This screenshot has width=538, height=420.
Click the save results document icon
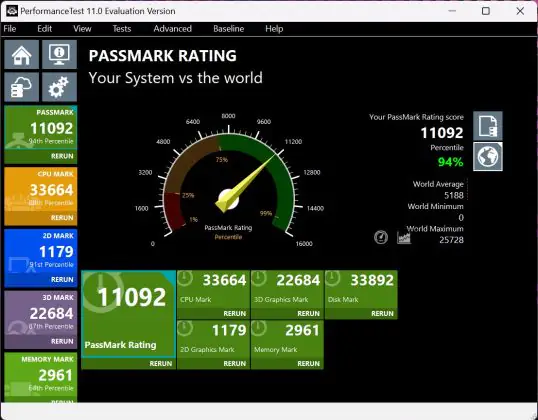coord(488,126)
